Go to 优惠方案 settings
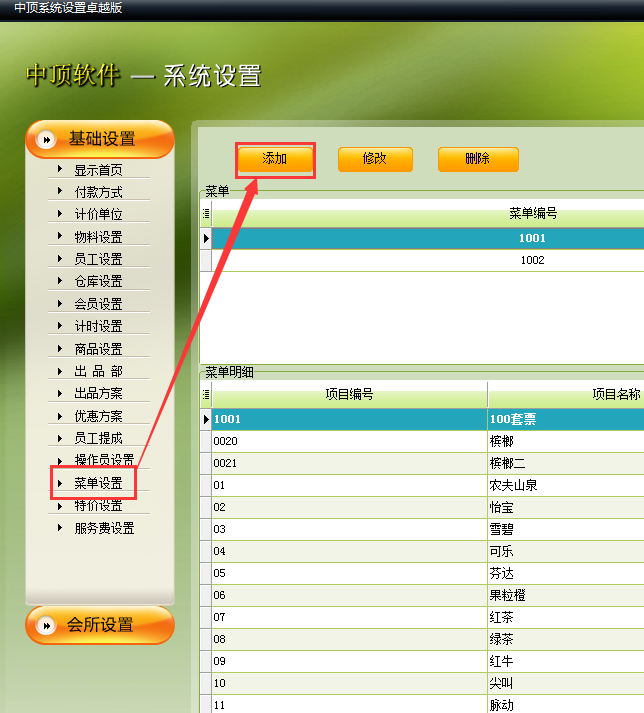644x713 pixels. point(98,416)
